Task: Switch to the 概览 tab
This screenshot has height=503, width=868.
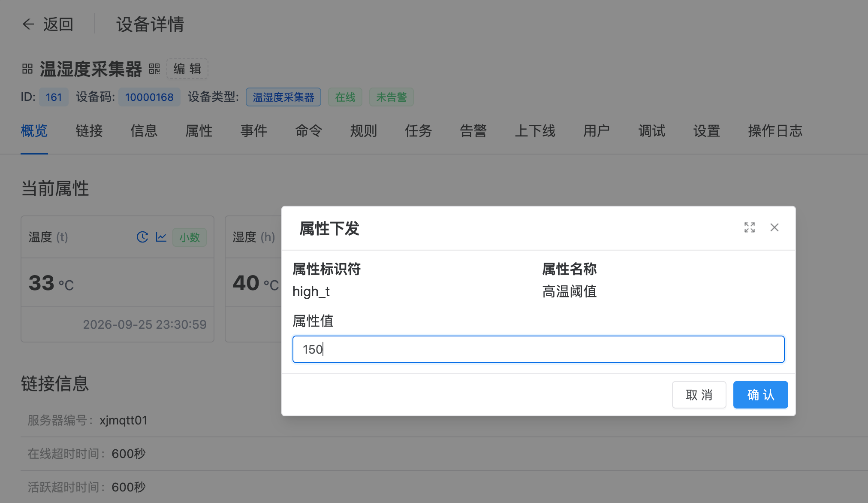Action: click(34, 130)
